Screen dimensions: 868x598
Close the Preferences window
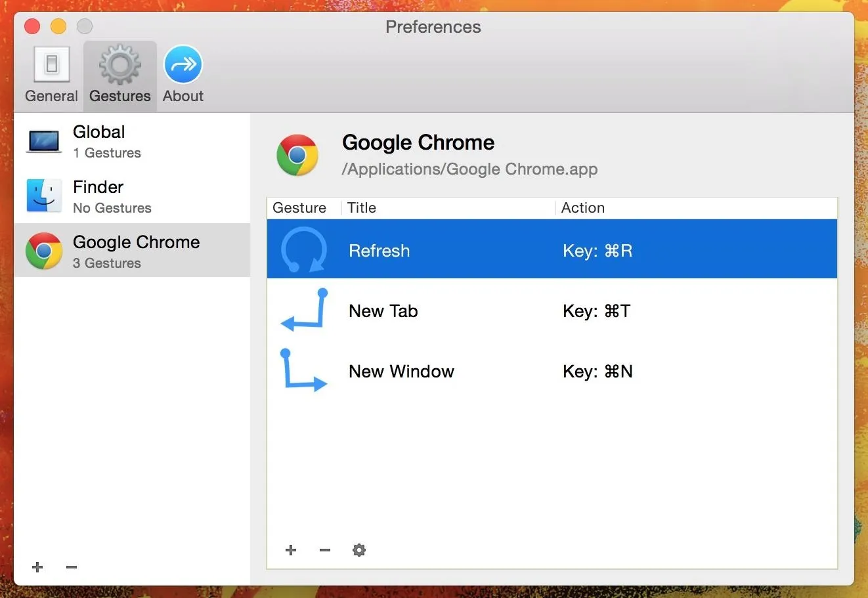point(32,26)
